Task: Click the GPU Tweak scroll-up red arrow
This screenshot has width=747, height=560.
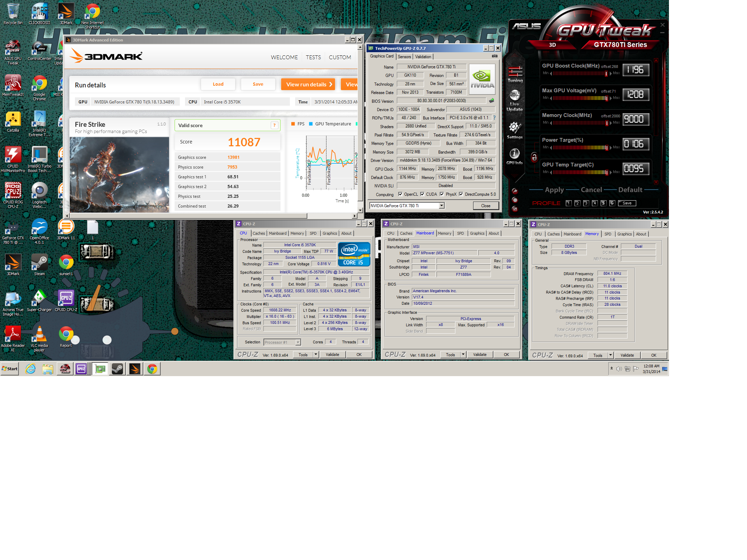Action: [x=656, y=60]
